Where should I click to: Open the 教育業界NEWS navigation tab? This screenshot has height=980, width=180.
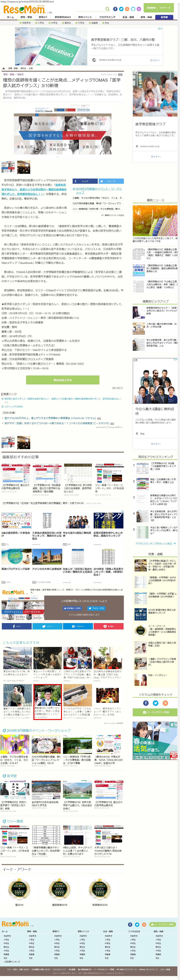point(63,17)
